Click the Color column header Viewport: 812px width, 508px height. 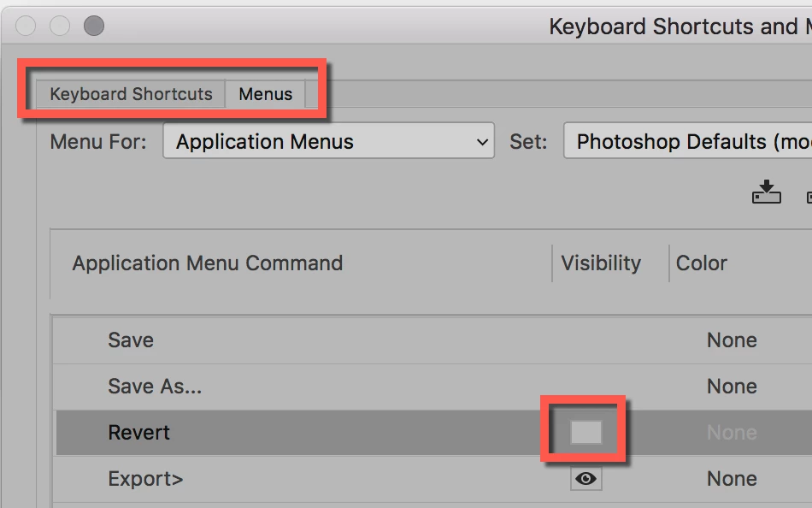point(702,263)
